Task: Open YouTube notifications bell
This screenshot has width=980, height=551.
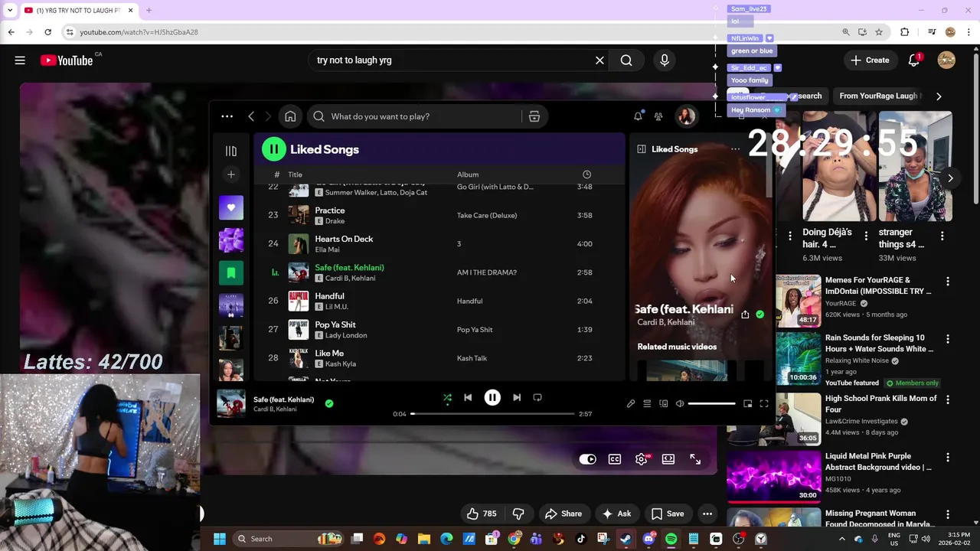Action: point(914,60)
